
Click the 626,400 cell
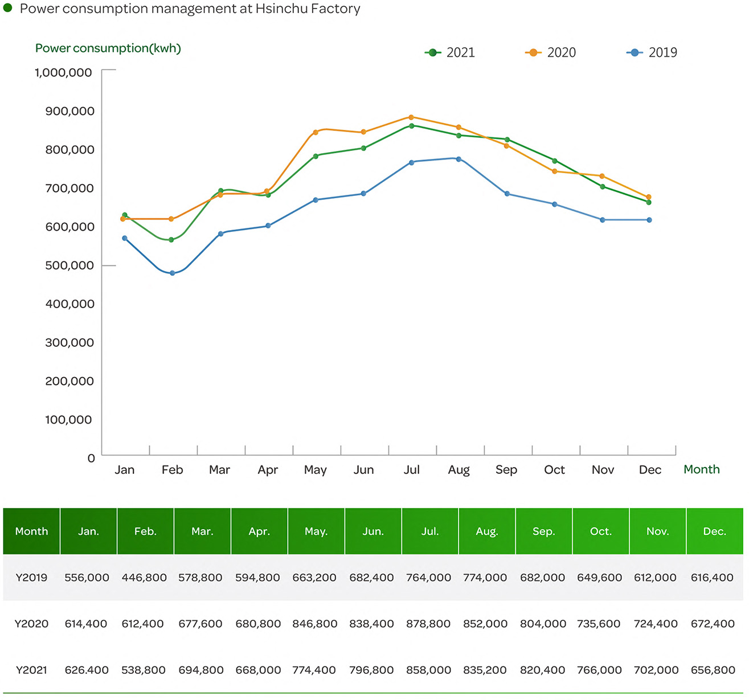[x=87, y=670]
